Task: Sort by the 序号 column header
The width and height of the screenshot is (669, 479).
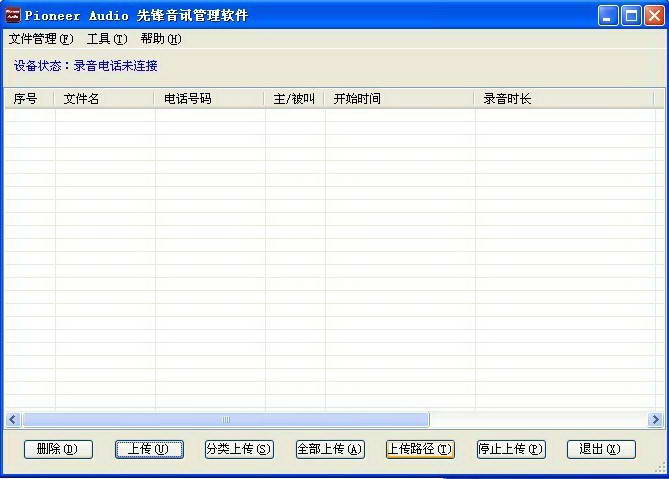Action: (29, 99)
